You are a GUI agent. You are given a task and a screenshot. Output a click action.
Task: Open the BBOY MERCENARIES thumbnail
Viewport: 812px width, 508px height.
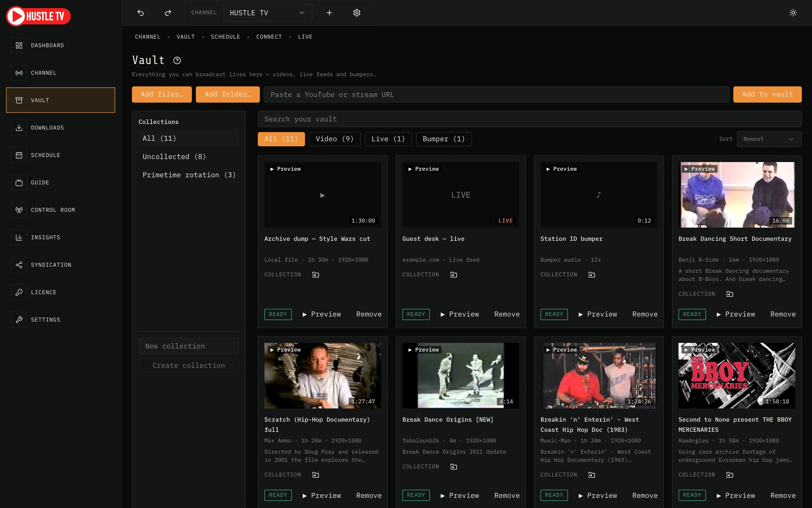coord(736,376)
